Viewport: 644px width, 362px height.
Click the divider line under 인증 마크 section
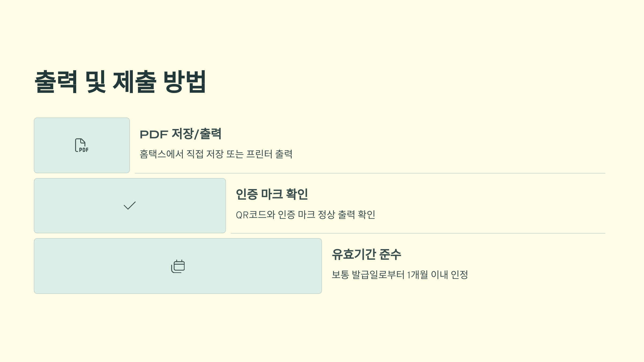[418, 233]
